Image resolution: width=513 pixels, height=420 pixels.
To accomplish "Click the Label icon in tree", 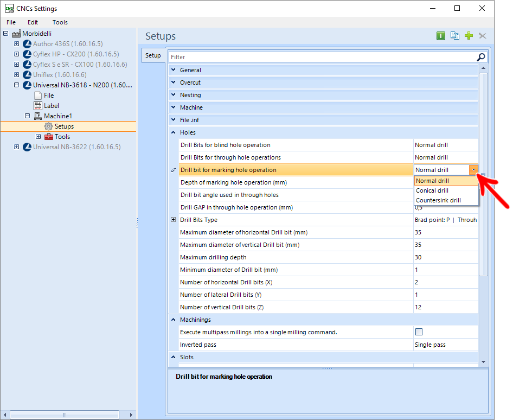I will click(38, 106).
